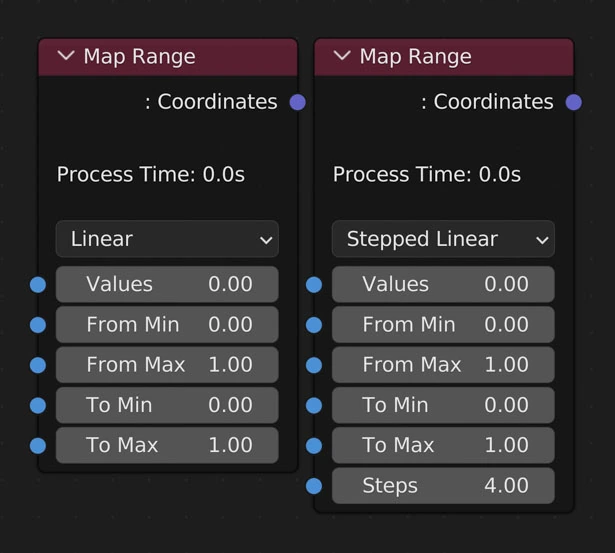Image resolution: width=615 pixels, height=553 pixels.
Task: Collapse the right Map Range node
Action: (342, 56)
